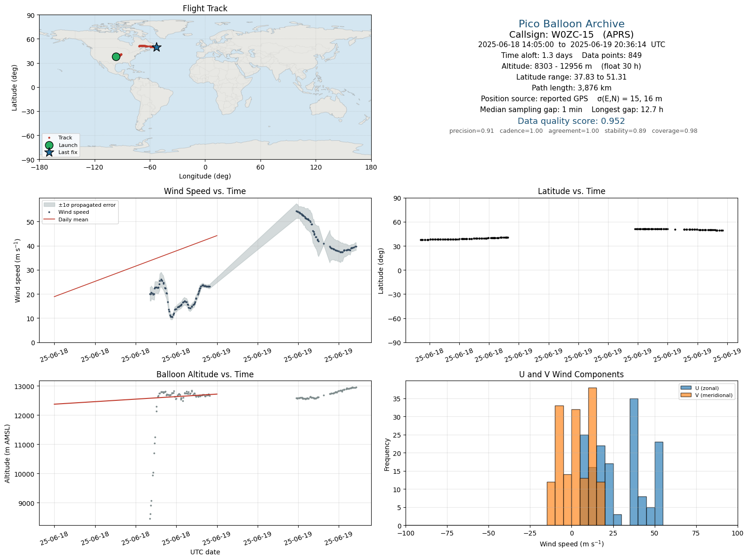Viewport: 748px width, 560px height.
Task: Select the Balloon Altitude vs. Time title
Action: click(x=205, y=374)
